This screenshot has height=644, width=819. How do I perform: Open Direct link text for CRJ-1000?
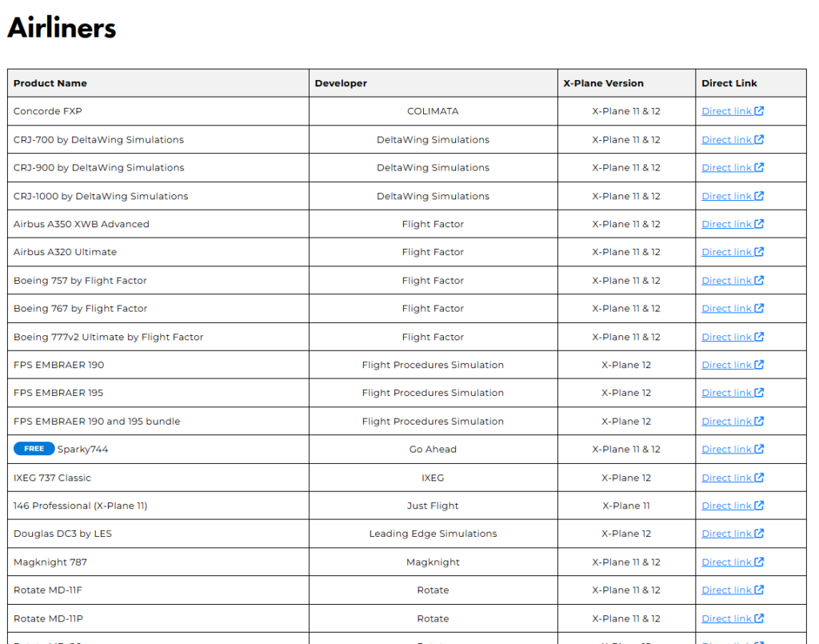(726, 196)
